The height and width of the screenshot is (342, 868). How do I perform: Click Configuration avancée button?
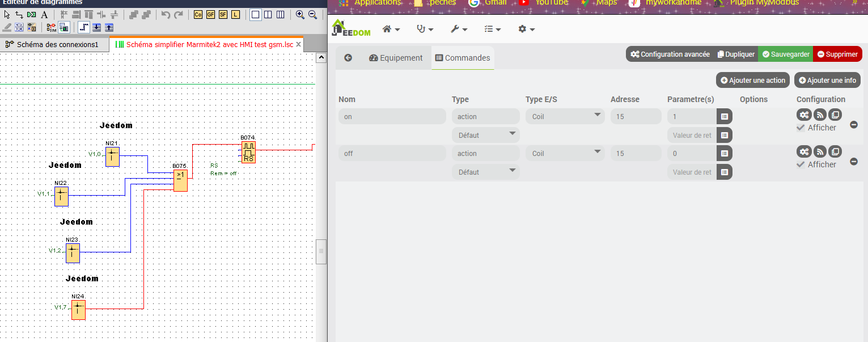pos(670,54)
